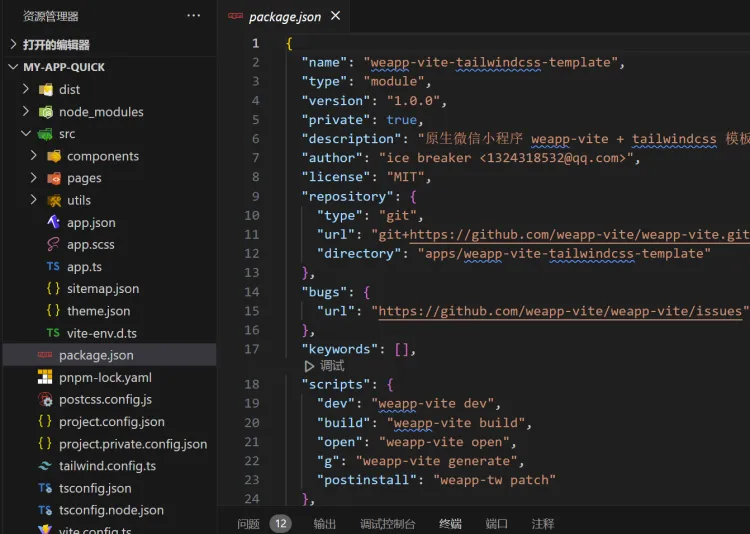Open pnpm-lock.yaml file
The height and width of the screenshot is (534, 750).
(105, 378)
